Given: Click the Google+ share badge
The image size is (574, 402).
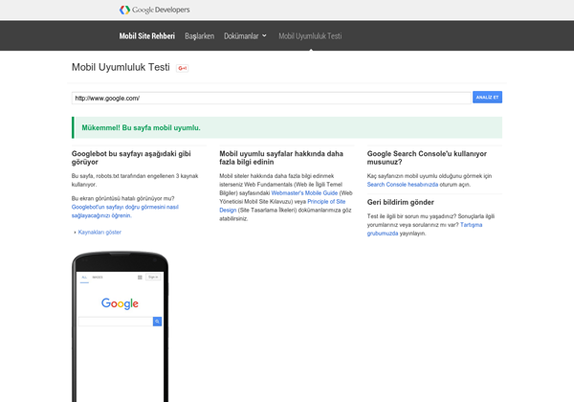Looking at the screenshot, I should coord(182,68).
